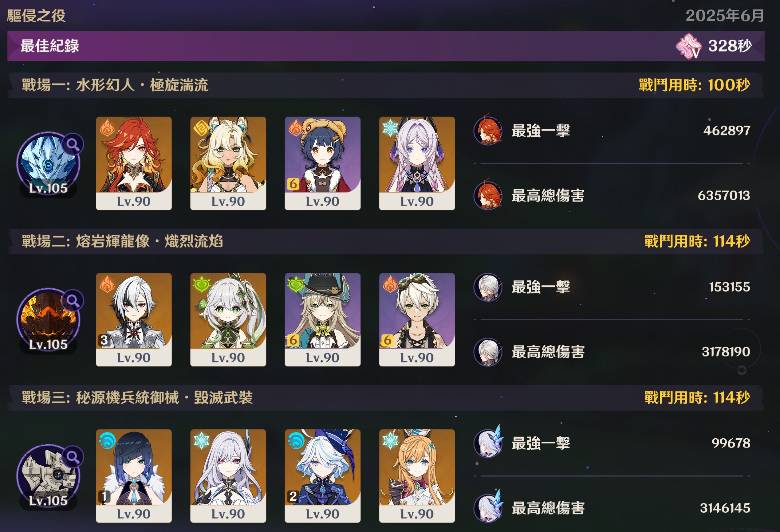Open the Dendro character with white hair
The width and height of the screenshot is (780, 532).
click(228, 320)
